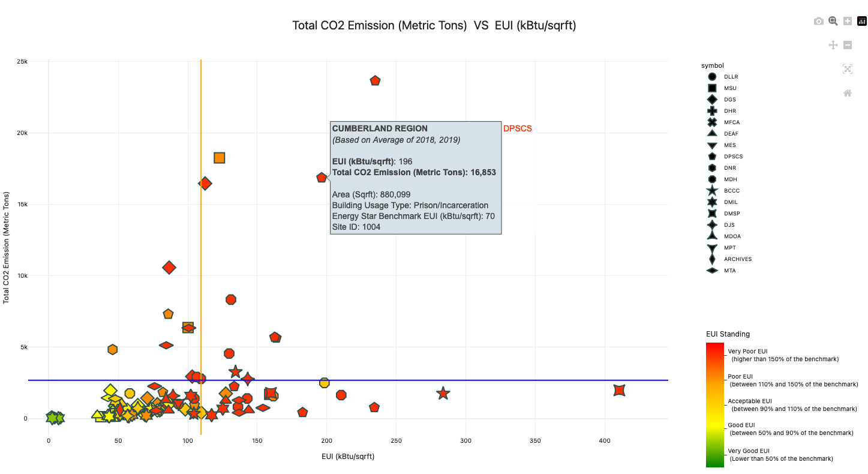Viewport: 868px width, 474px height.
Task: Select the red diamond marker near 10.5k
Action: click(x=169, y=268)
